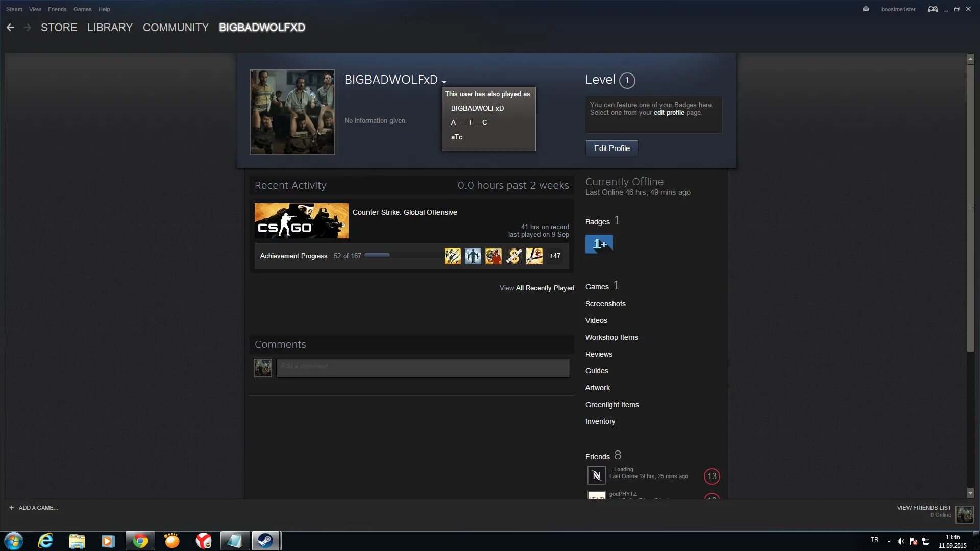Open the notifications inbox icon
The height and width of the screenshot is (551, 980).
(x=866, y=9)
